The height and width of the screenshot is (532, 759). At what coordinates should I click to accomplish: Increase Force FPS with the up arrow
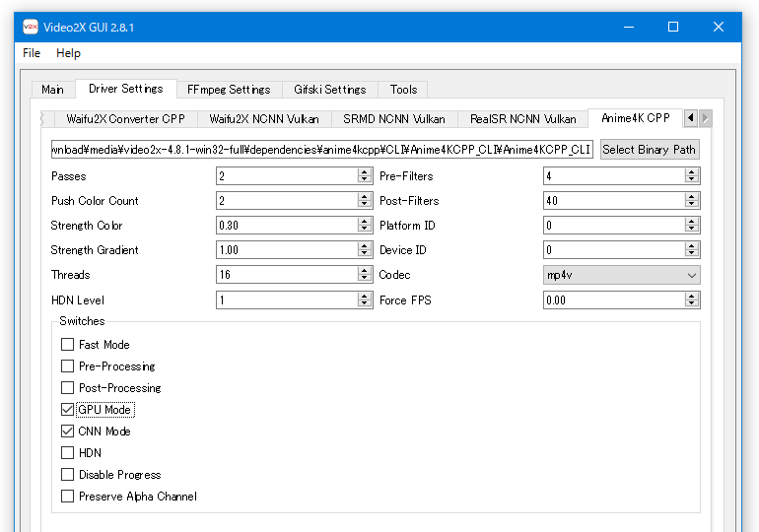[692, 297]
